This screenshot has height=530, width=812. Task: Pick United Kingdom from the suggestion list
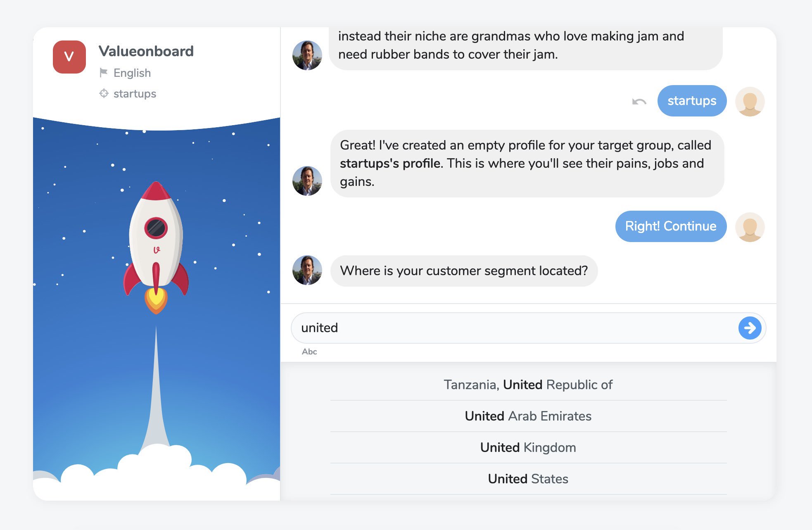pos(528,447)
